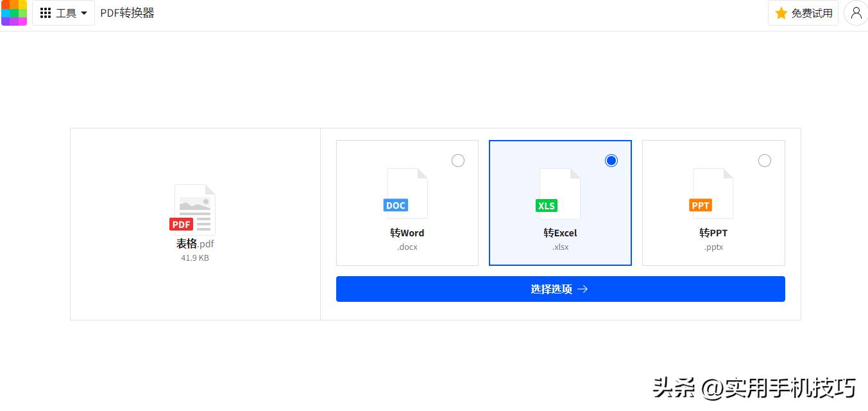Screen dimensions: 868x411
Task: Click the PDF转换器 title link
Action: pyautogui.click(x=127, y=13)
